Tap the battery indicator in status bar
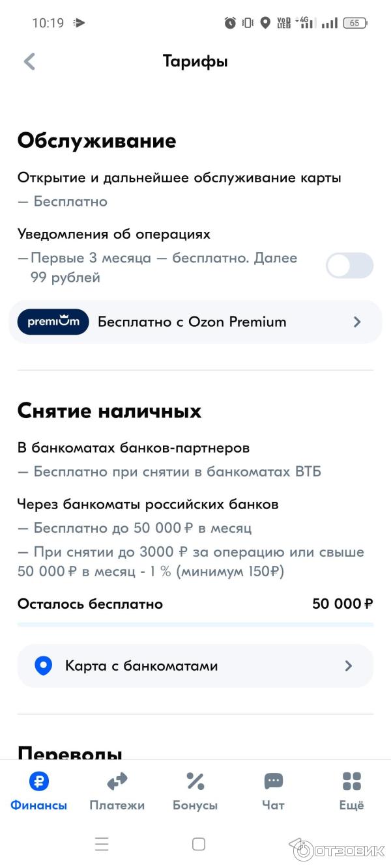The height and width of the screenshot is (868, 391). (355, 23)
